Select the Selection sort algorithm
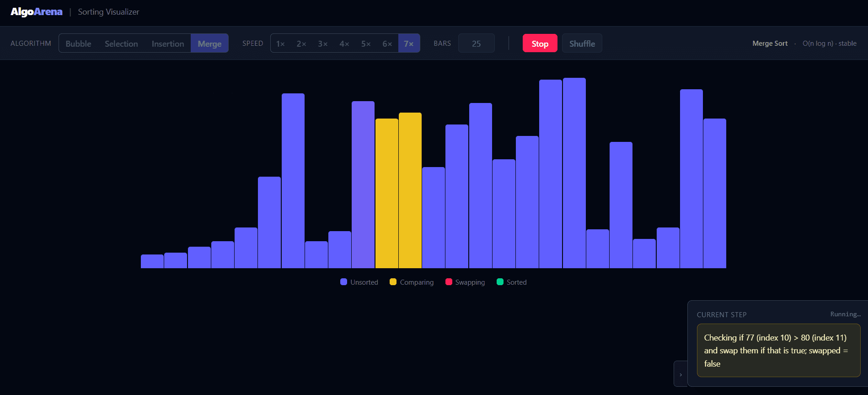The height and width of the screenshot is (395, 868). [x=121, y=43]
